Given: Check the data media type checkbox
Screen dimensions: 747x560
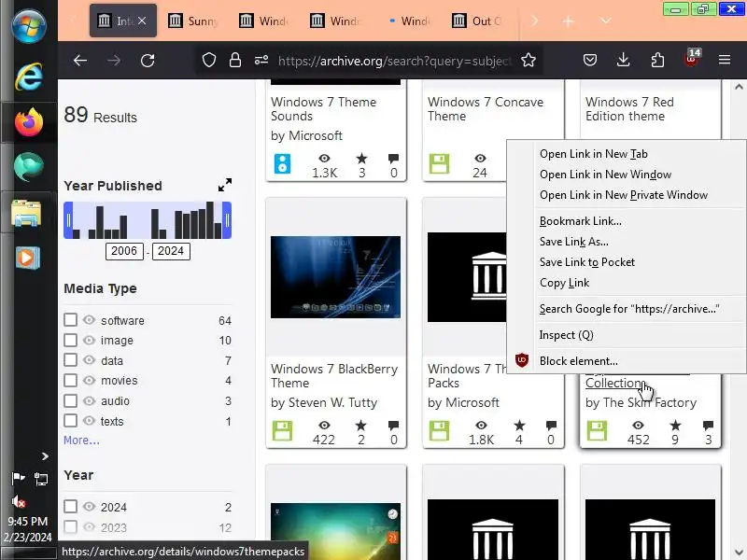Looking at the screenshot, I should (x=71, y=360).
